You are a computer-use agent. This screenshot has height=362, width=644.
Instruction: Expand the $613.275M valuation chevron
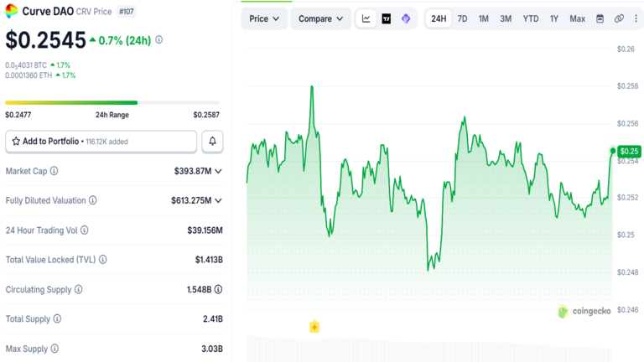(x=219, y=201)
